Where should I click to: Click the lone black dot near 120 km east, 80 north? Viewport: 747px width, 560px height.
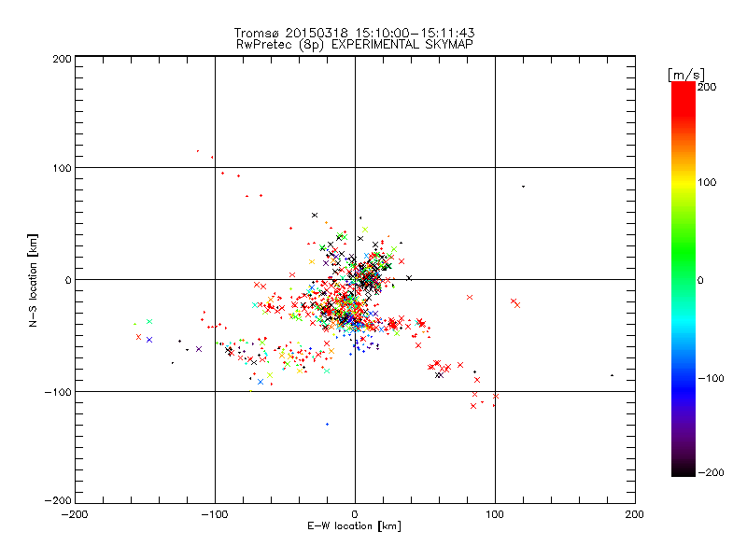[x=524, y=186]
